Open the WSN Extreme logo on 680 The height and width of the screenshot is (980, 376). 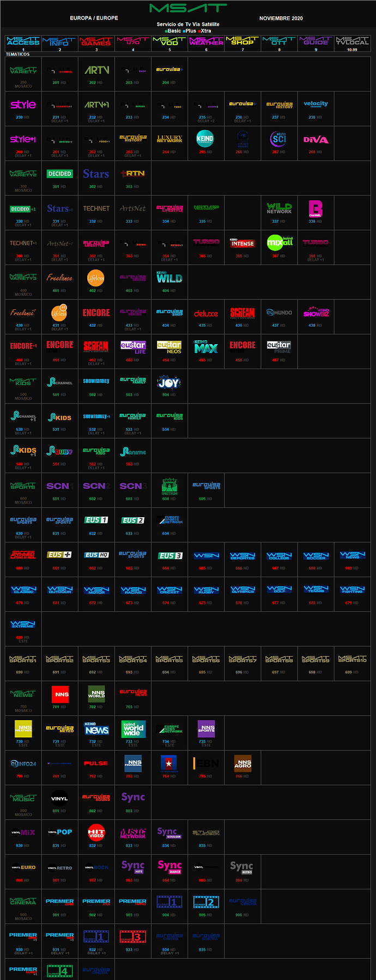point(23,624)
